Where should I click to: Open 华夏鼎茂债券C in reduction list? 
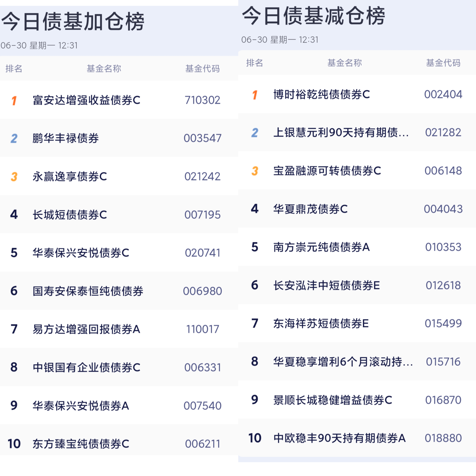[x=310, y=209]
